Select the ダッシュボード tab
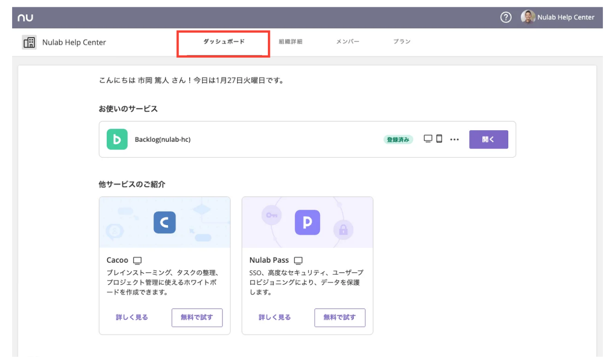615x364 pixels. (x=224, y=42)
